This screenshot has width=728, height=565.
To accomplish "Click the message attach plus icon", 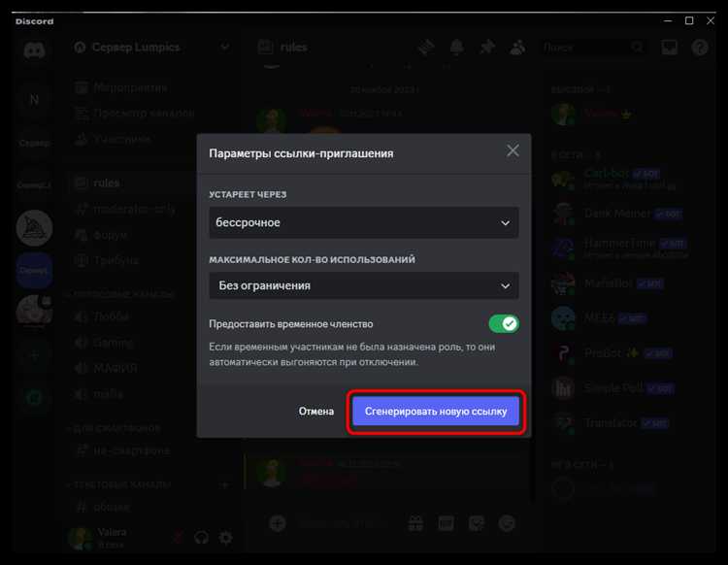I will click(x=278, y=523).
